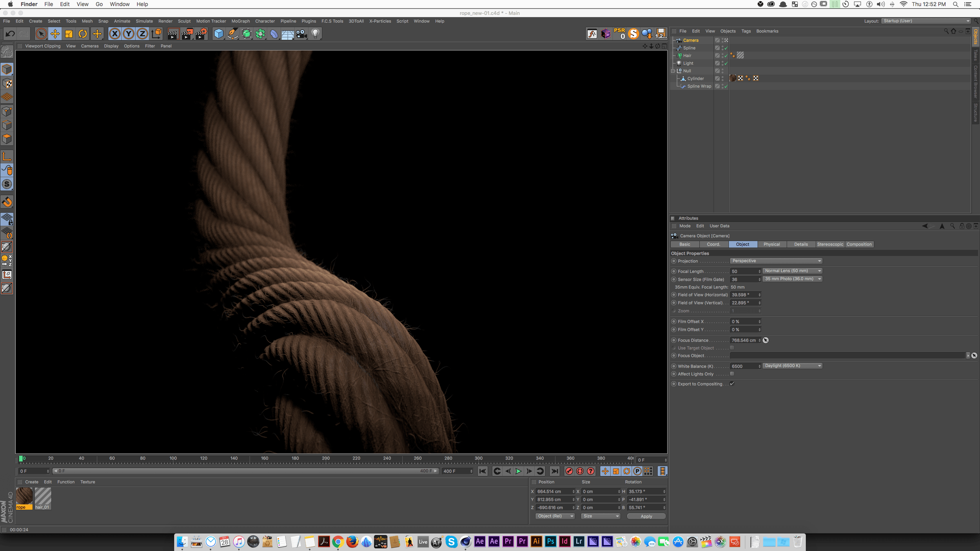Collapse the Null object hierarchy
The image size is (980, 551).
(673, 71)
